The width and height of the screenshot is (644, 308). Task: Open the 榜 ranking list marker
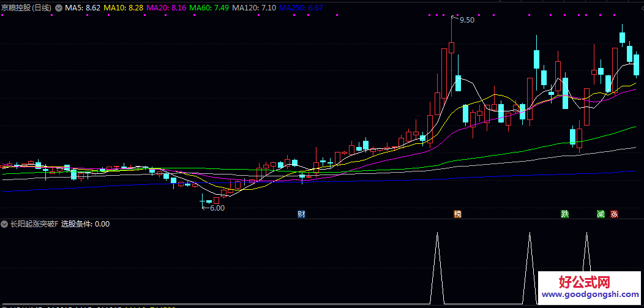point(457,214)
